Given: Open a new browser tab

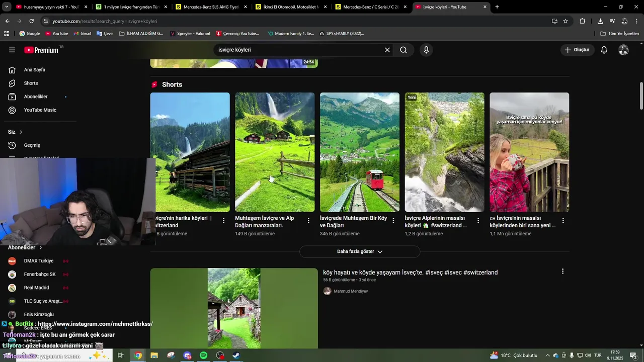Looking at the screenshot, I should [x=497, y=7].
